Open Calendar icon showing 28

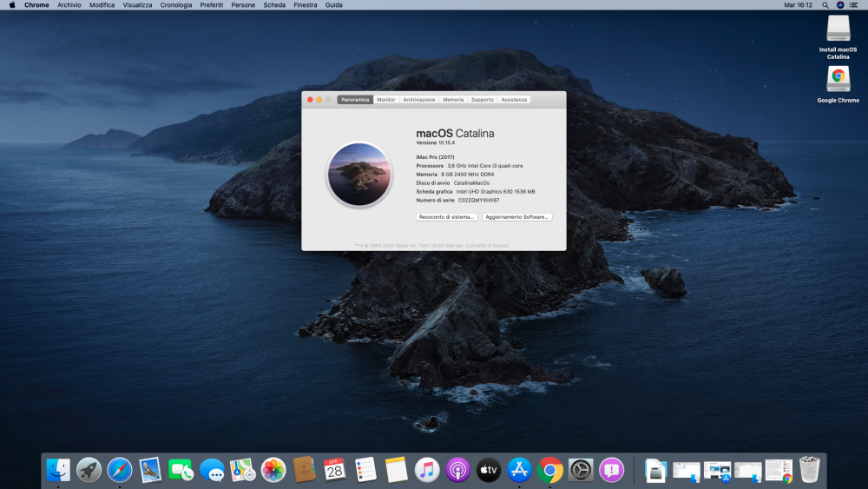pos(335,470)
